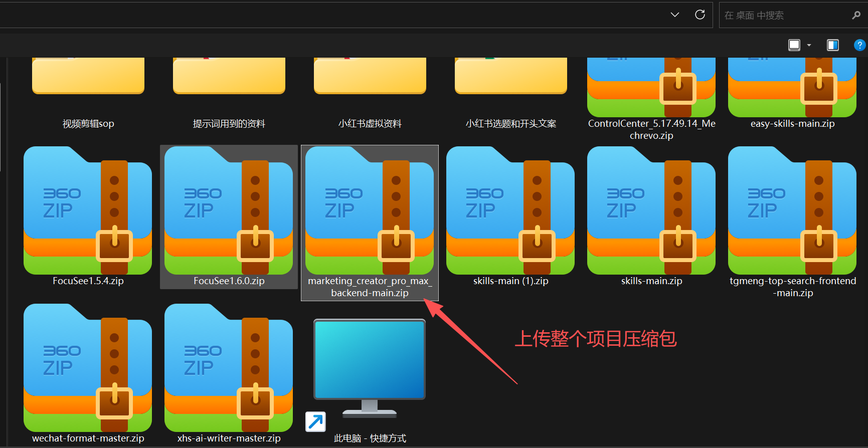The width and height of the screenshot is (868, 448).
Task: Click the magnifier search icon
Action: [856, 16]
